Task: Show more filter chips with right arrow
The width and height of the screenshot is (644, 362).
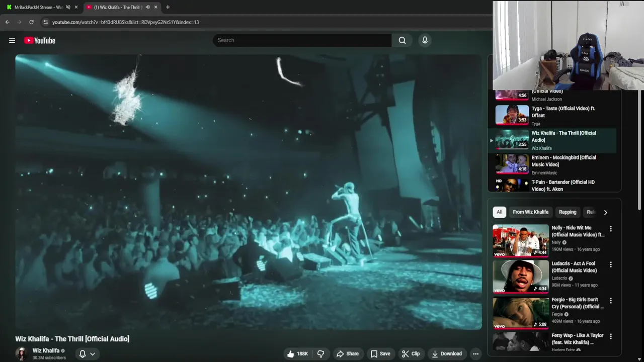Action: point(605,212)
